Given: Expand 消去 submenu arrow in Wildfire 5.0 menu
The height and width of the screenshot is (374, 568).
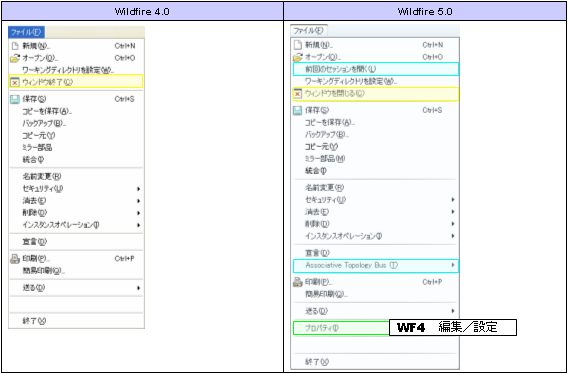Looking at the screenshot, I should tap(453, 212).
